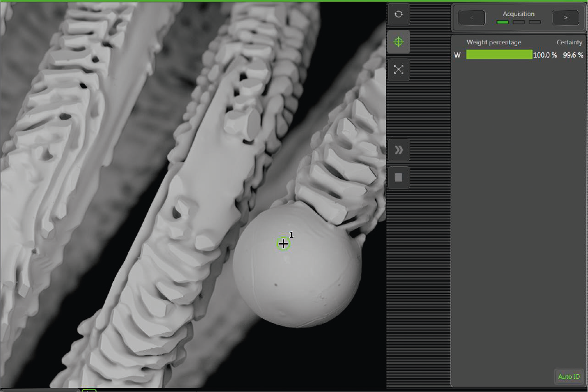Screen dimensions: 588x392
Task: Click the 100.0 % weight value
Action: pos(545,55)
